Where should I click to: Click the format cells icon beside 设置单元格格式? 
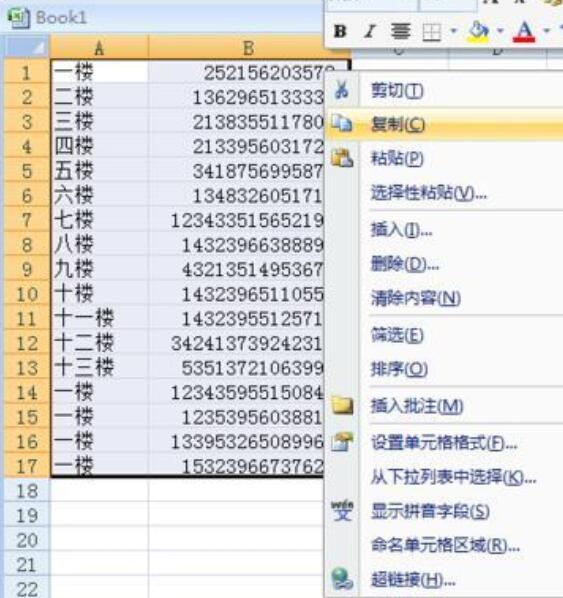[342, 442]
